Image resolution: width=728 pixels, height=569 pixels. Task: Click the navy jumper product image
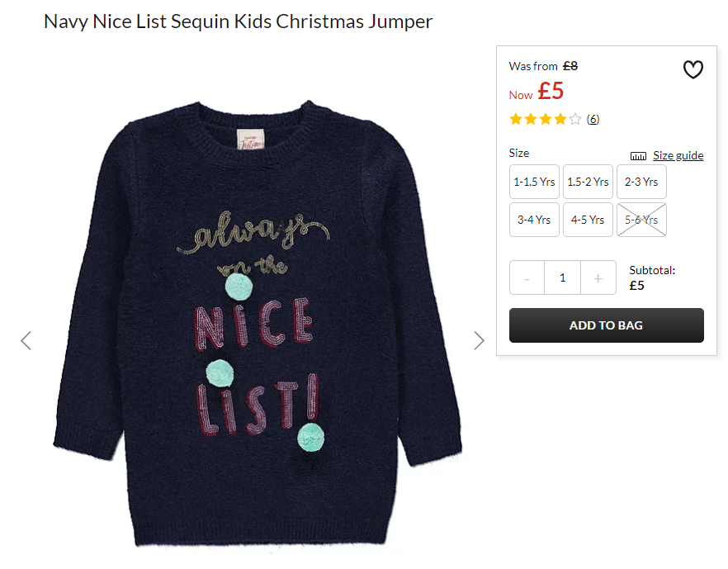(x=258, y=323)
